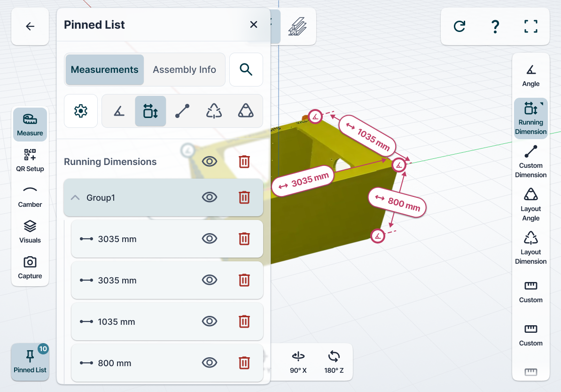
Task: Open the Measure tool in left sidebar
Action: (x=30, y=125)
